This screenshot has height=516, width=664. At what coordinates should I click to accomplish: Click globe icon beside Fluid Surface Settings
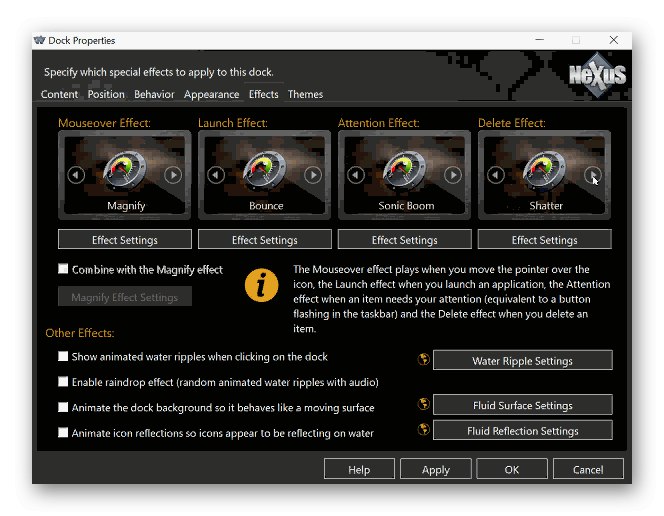tap(423, 404)
